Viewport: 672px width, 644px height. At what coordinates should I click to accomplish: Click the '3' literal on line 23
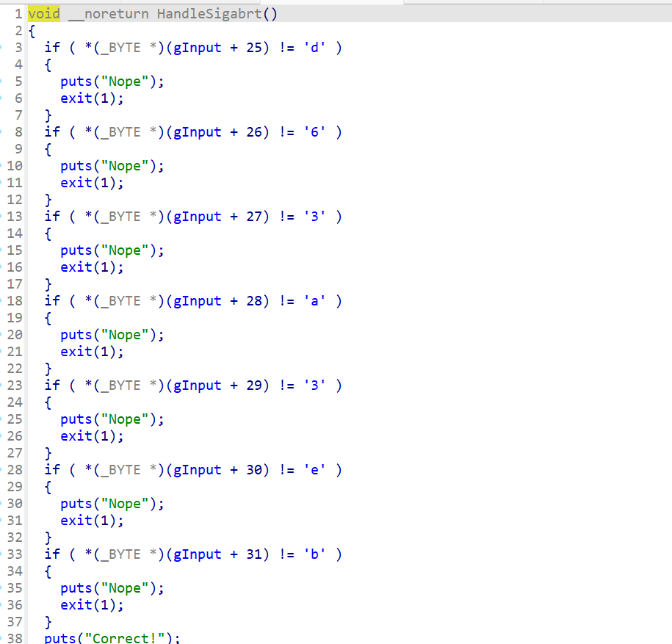pos(315,386)
